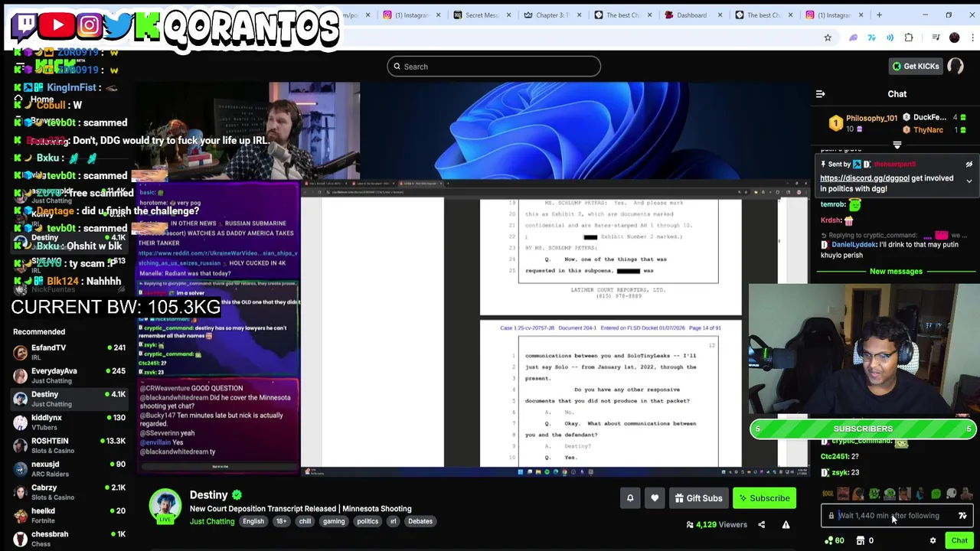Collapse the chat panel with arrow icon
This screenshot has width=980, height=551.
click(820, 94)
